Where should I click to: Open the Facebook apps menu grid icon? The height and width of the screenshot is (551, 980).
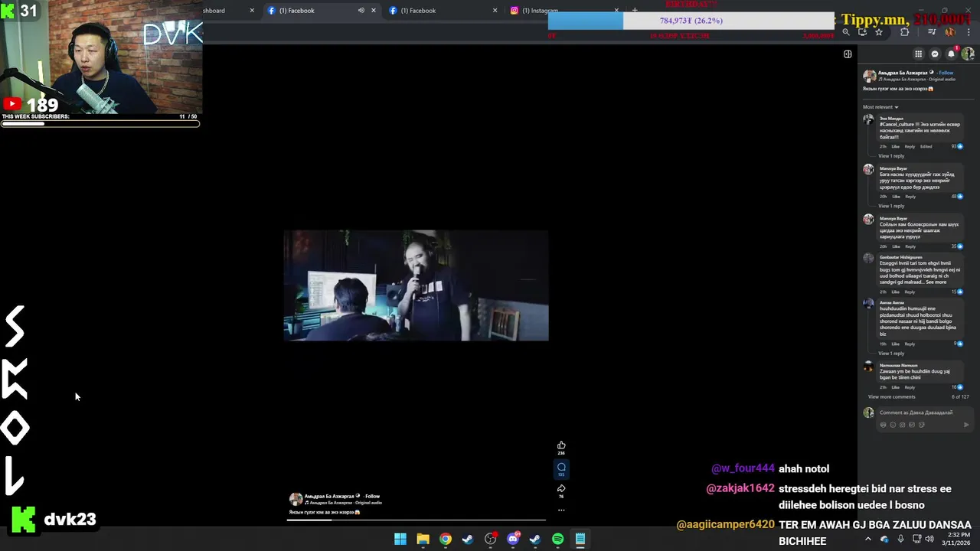pyautogui.click(x=918, y=54)
